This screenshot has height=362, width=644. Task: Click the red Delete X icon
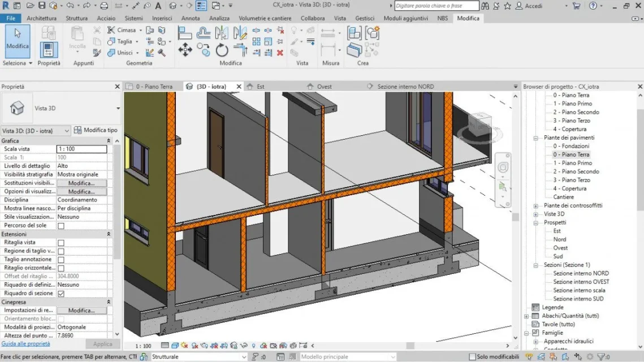280,53
